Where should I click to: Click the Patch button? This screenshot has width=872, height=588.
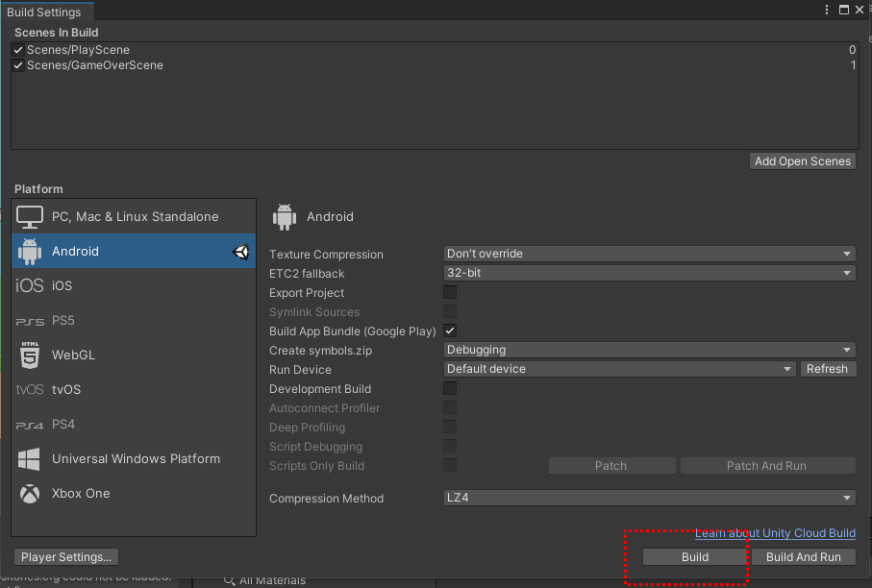point(611,466)
